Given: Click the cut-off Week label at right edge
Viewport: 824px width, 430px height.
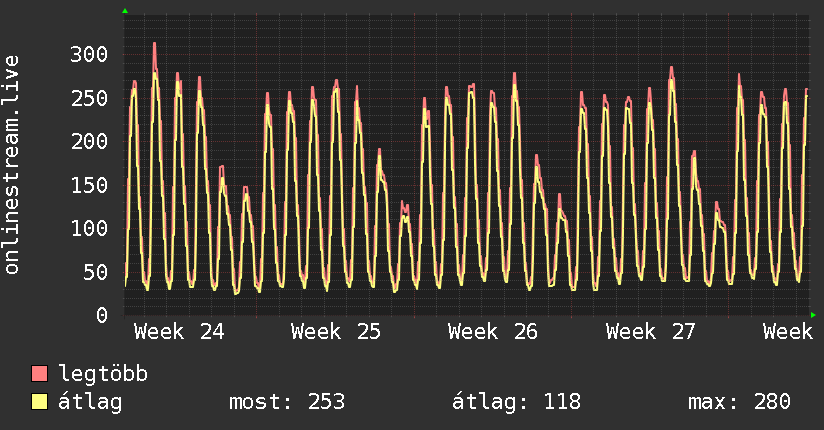Looking at the screenshot, I should (x=788, y=332).
